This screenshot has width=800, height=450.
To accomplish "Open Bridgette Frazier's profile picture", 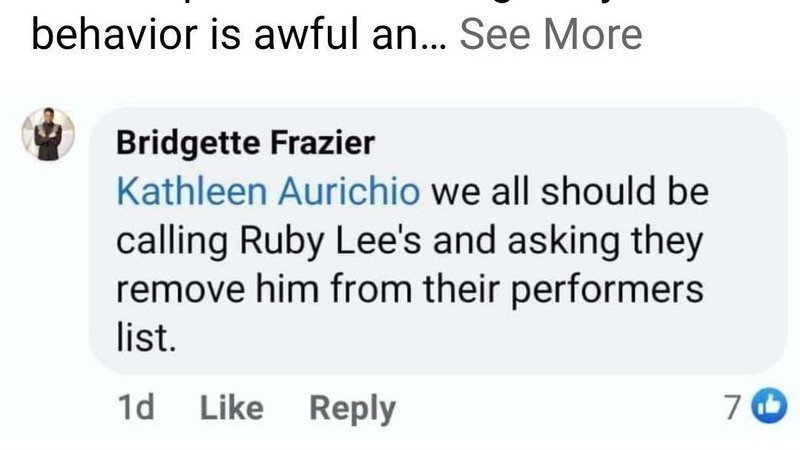I will [x=49, y=134].
